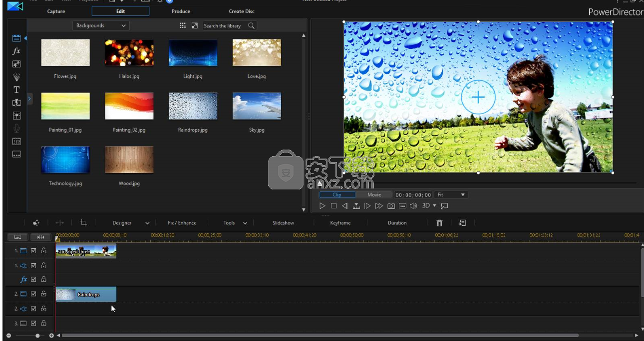Disable the fx effect track checkbox
644x341 pixels.
coord(34,280)
